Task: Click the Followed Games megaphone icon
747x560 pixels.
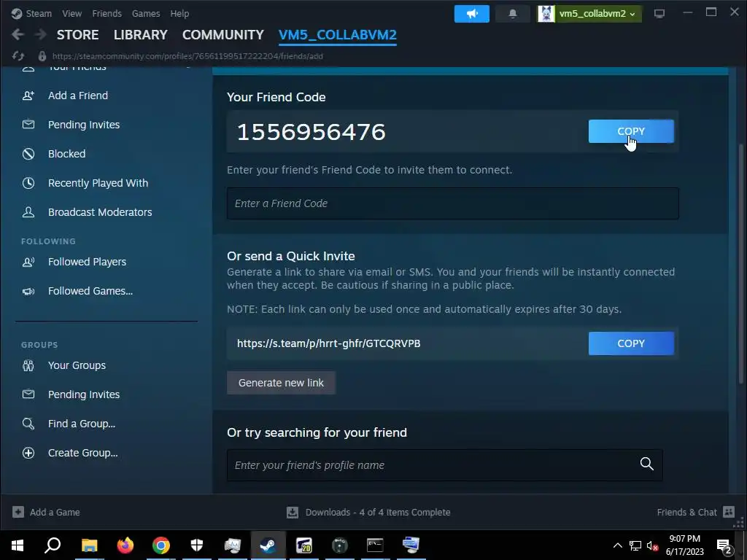Action: 28,292
